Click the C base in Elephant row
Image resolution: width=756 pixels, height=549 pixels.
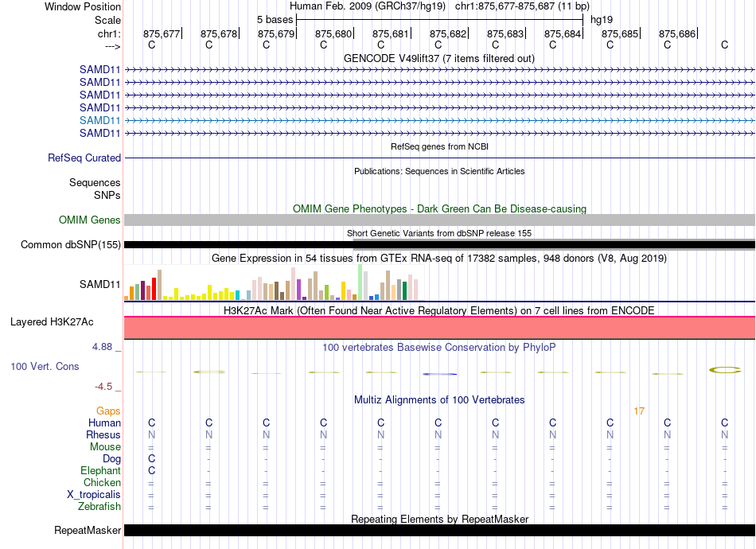[x=151, y=471]
